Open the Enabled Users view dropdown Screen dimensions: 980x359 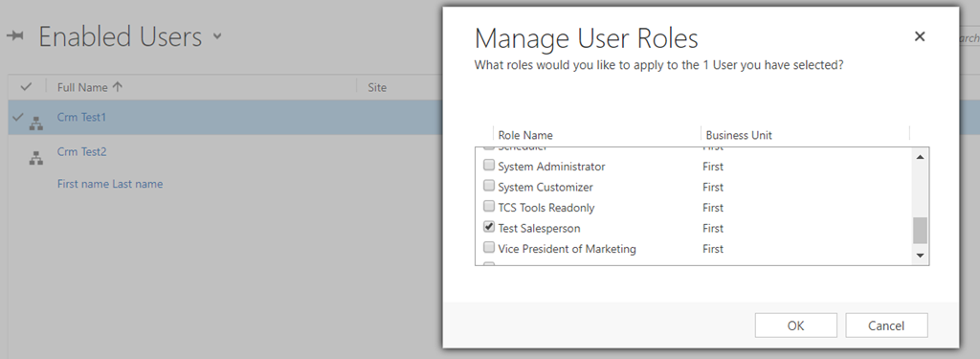pyautogui.click(x=217, y=35)
